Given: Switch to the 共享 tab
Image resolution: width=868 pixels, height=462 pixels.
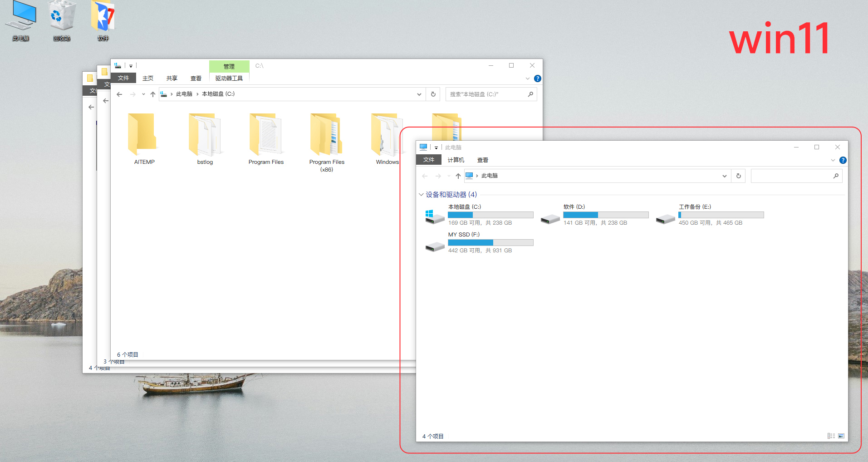Looking at the screenshot, I should [172, 78].
